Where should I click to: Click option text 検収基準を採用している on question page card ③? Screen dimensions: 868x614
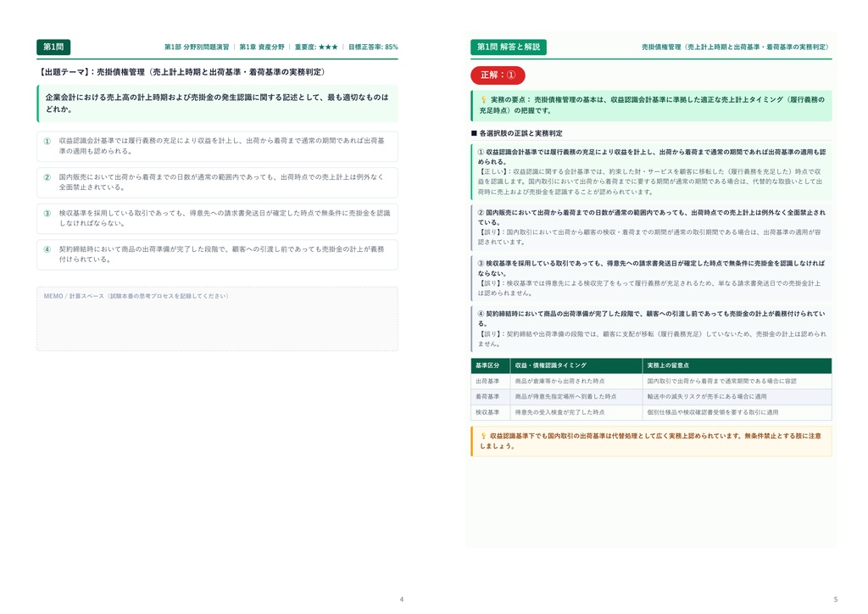coord(225,218)
